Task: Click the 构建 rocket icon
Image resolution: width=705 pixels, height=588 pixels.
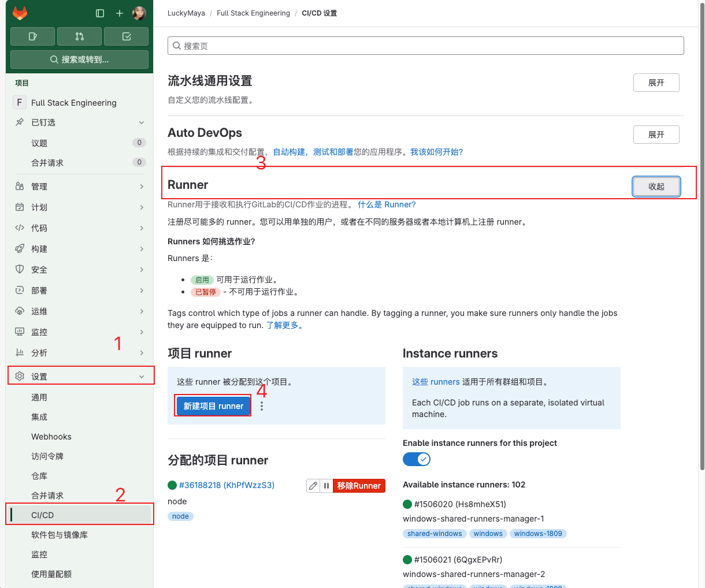Action: [20, 249]
